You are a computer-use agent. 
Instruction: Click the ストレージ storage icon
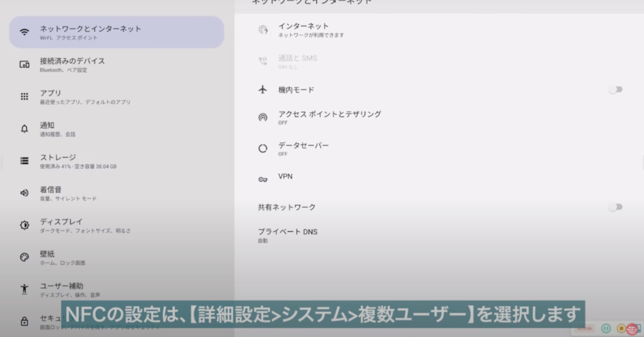click(x=24, y=161)
